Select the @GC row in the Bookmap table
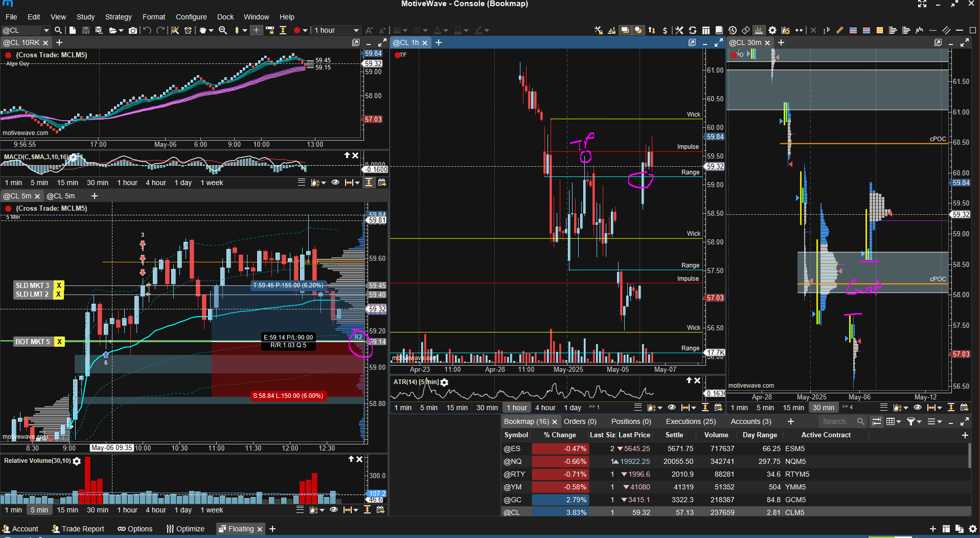The height and width of the screenshot is (538, 980). pyautogui.click(x=735, y=500)
